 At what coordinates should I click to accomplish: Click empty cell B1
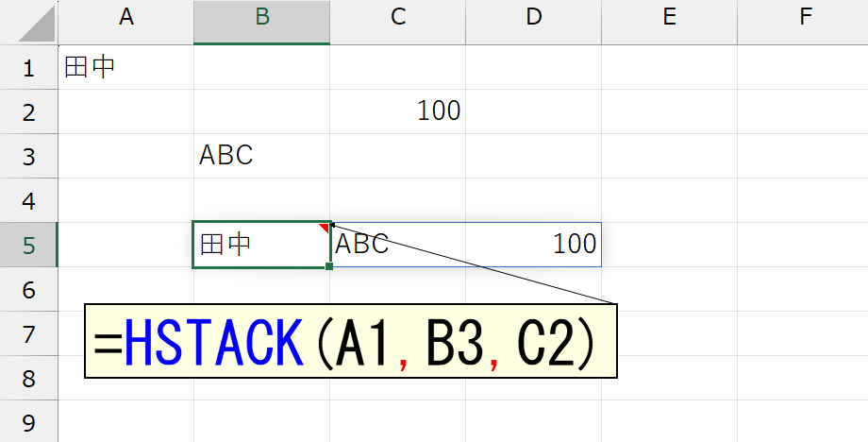pos(262,67)
